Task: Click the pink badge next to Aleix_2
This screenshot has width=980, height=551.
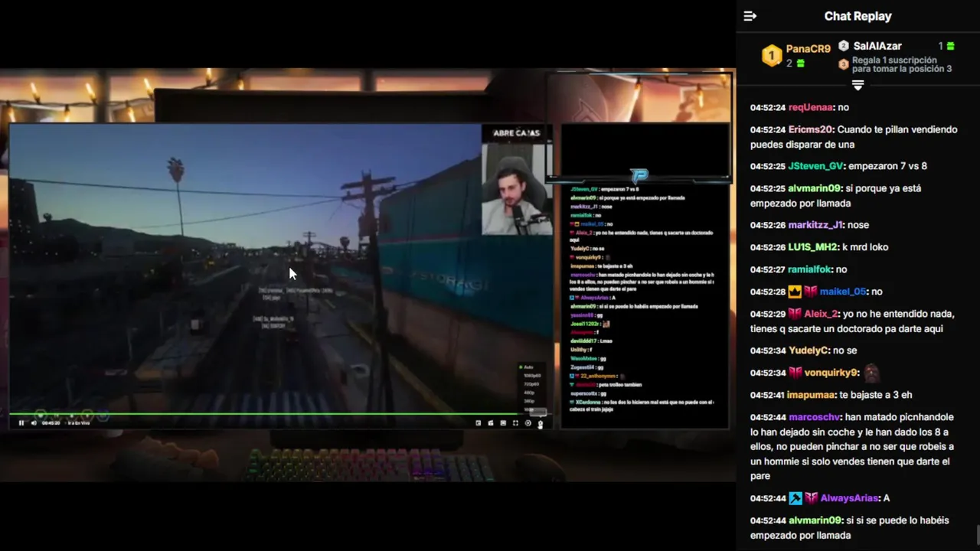Action: point(795,314)
